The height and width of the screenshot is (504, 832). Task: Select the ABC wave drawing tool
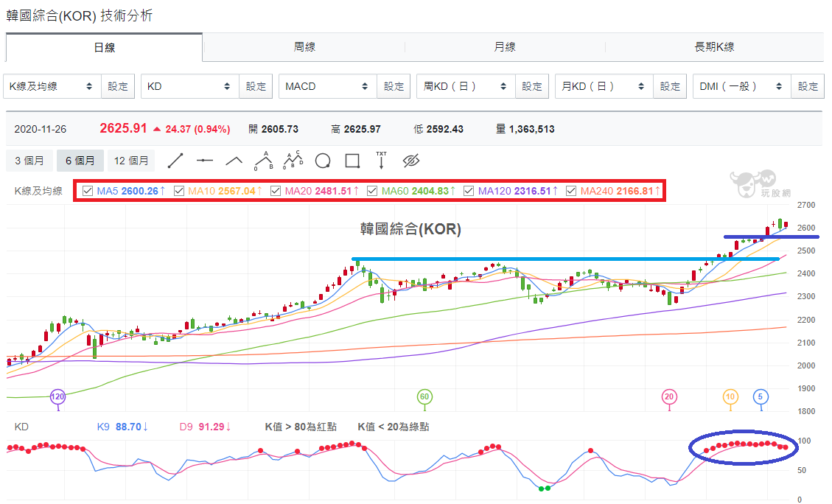pos(264,161)
